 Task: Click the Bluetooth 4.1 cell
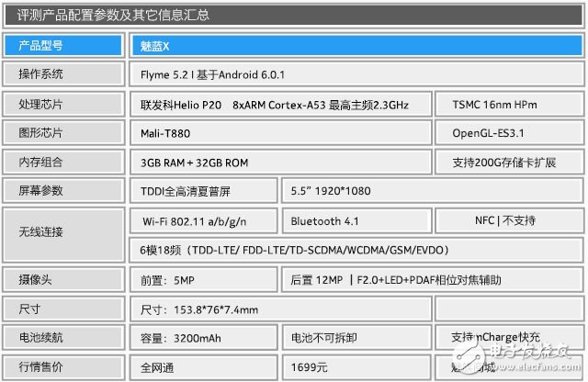click(x=356, y=221)
